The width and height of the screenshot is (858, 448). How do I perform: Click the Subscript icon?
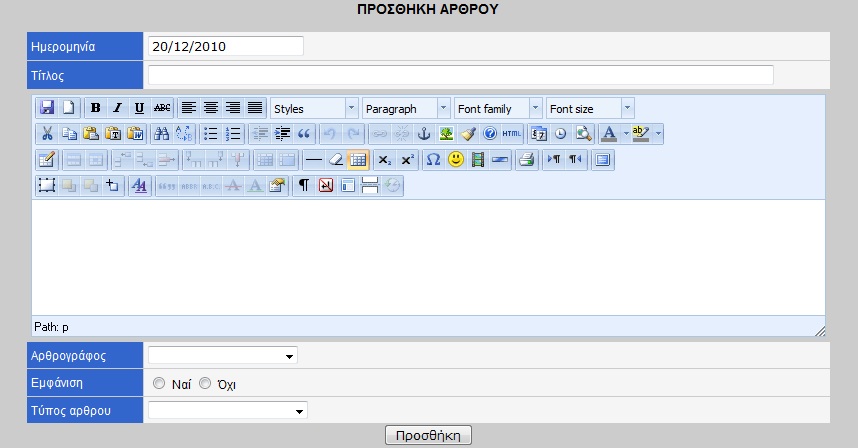pos(385,160)
